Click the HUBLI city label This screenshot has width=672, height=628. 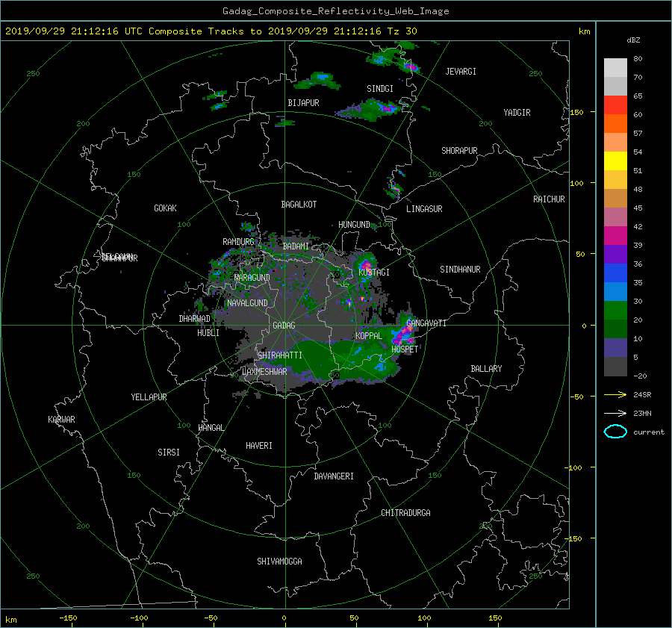(x=208, y=333)
